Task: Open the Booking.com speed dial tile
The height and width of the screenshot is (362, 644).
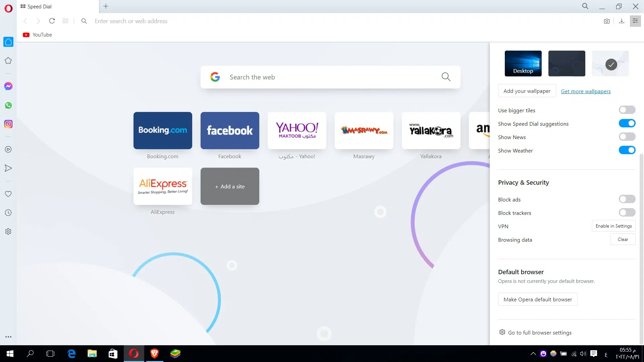Action: 163,130
